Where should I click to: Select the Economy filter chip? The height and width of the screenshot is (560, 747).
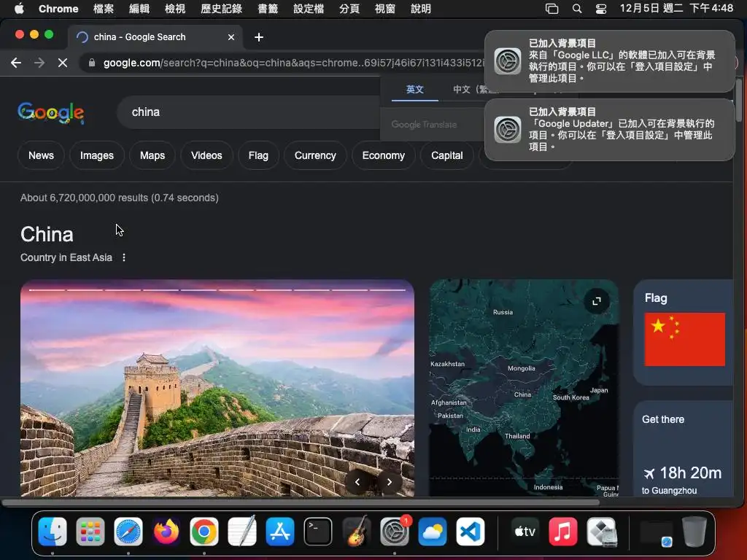(x=384, y=155)
